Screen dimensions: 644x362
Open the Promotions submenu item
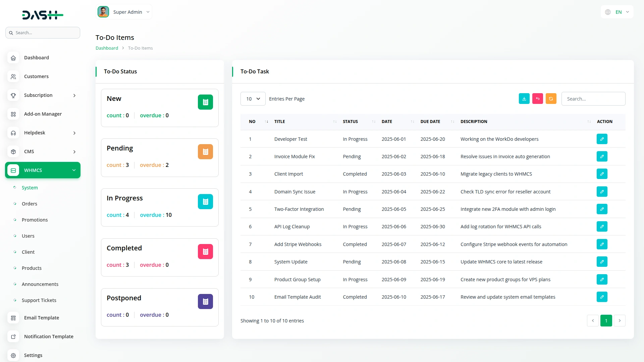click(35, 220)
